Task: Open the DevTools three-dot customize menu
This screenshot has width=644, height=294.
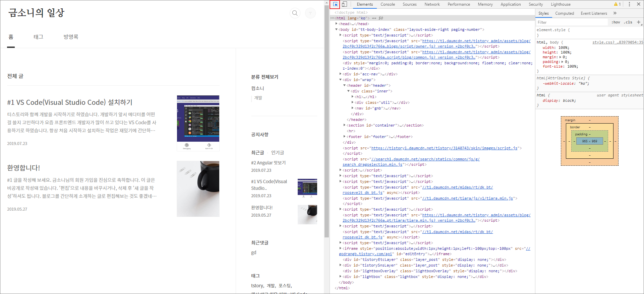Action: tap(629, 4)
